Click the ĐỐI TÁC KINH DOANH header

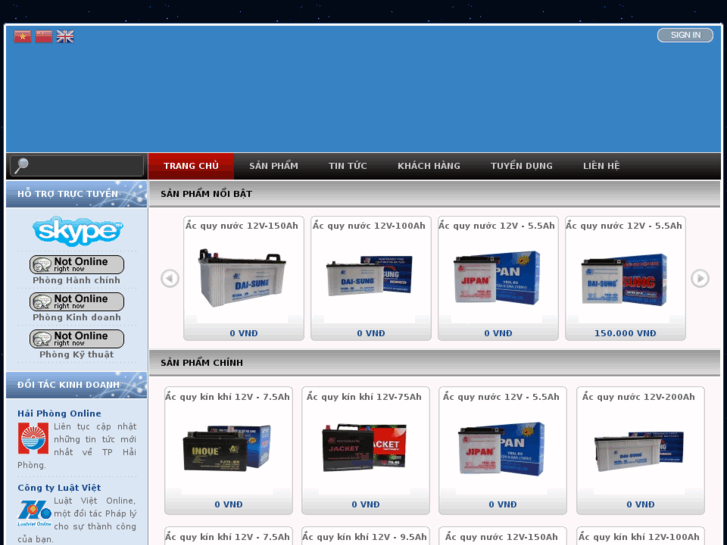coord(68,385)
